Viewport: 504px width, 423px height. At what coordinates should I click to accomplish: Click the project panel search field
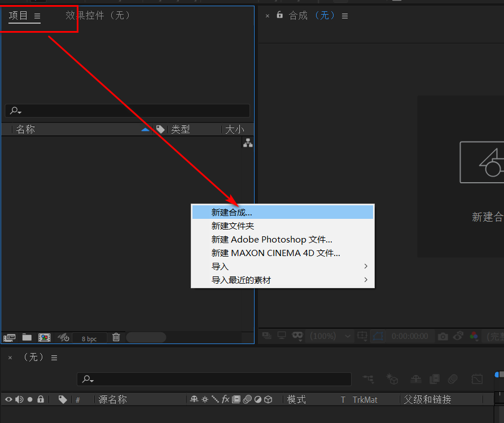click(128, 111)
